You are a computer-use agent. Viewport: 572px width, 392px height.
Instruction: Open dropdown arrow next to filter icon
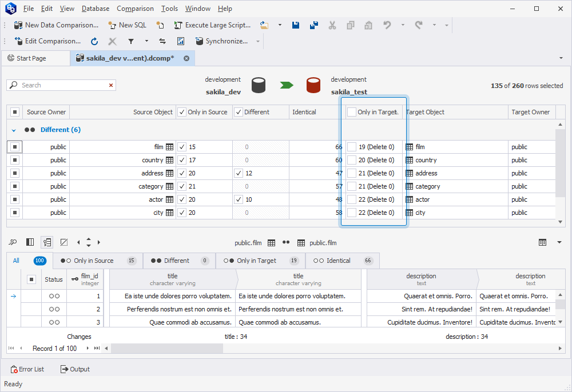coord(146,41)
